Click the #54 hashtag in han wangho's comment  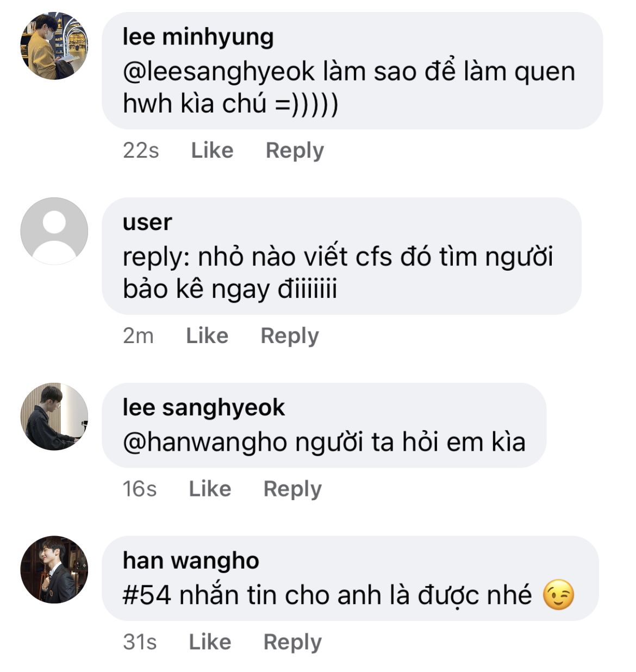[x=147, y=595]
